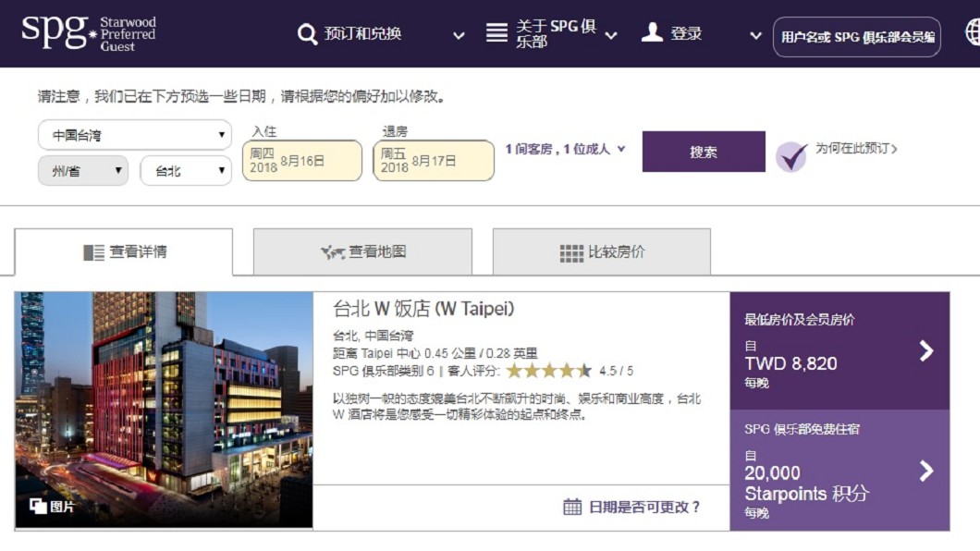Open the 登录 menu
This screenshot has height=551, width=980.
pos(686,33)
